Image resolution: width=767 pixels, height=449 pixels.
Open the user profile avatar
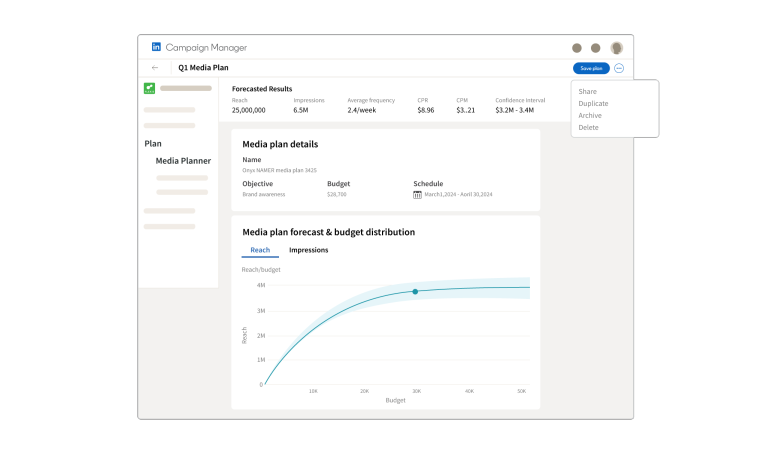[616, 47]
